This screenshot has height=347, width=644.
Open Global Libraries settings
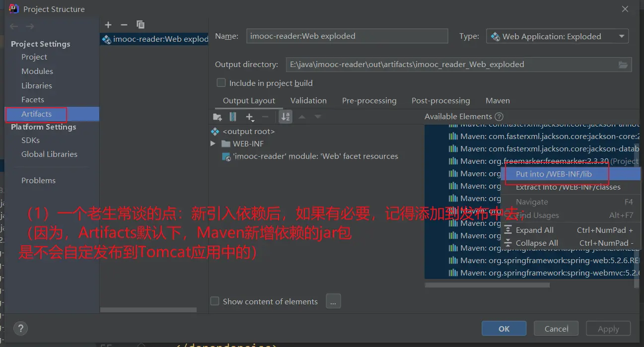(49, 154)
